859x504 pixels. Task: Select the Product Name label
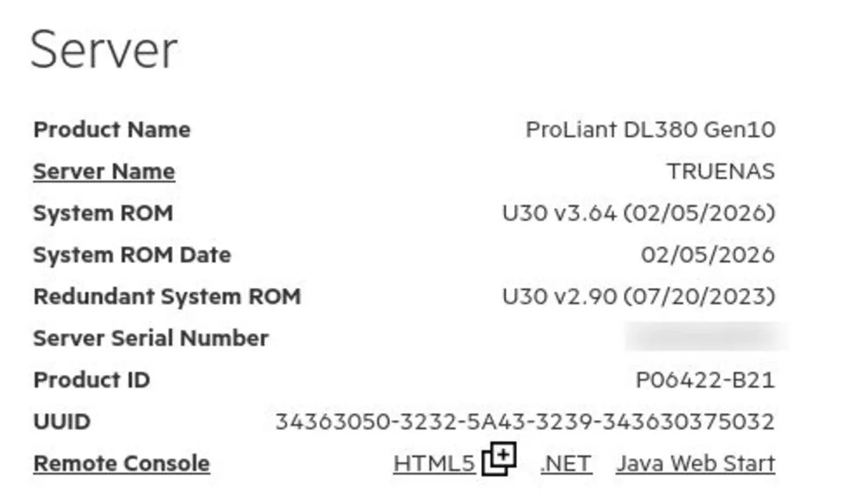pyautogui.click(x=112, y=130)
